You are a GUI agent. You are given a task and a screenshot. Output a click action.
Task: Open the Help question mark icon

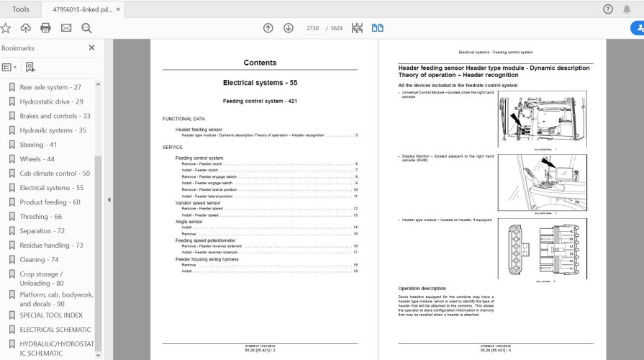(608, 9)
